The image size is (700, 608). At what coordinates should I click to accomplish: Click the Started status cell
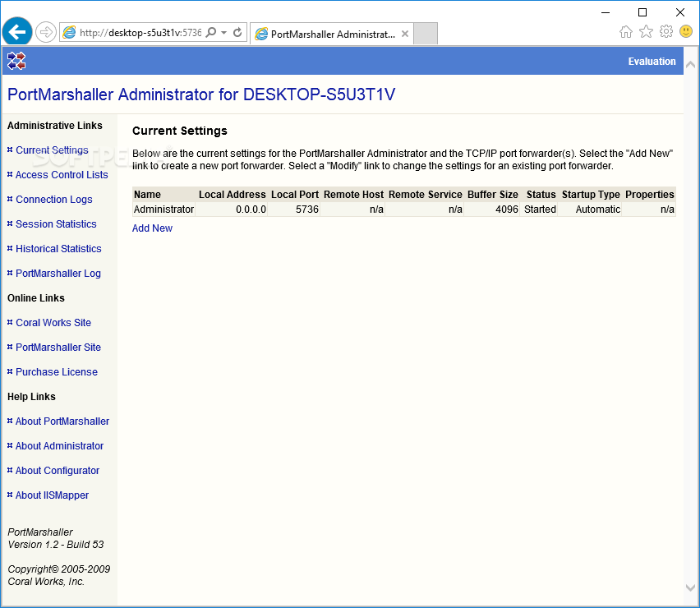pos(540,210)
